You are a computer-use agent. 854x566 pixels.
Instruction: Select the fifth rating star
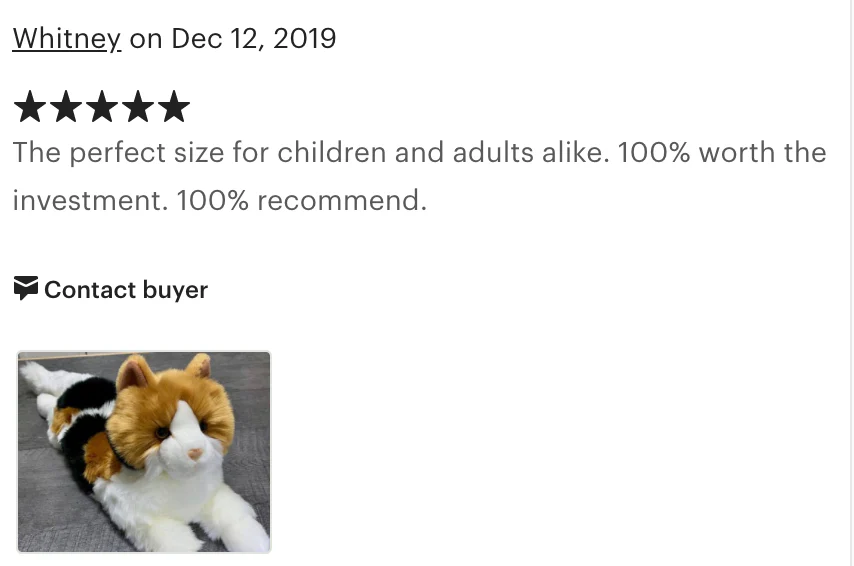tap(174, 107)
